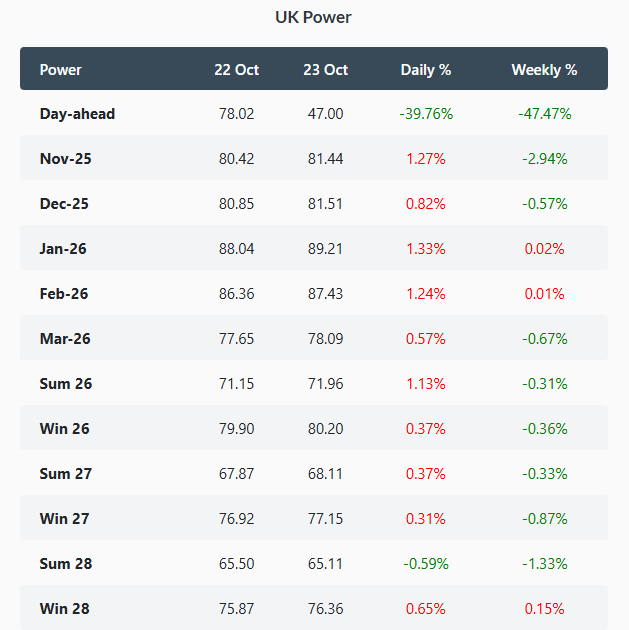
Task: Click the Mar-26 row label
Action: (65, 339)
